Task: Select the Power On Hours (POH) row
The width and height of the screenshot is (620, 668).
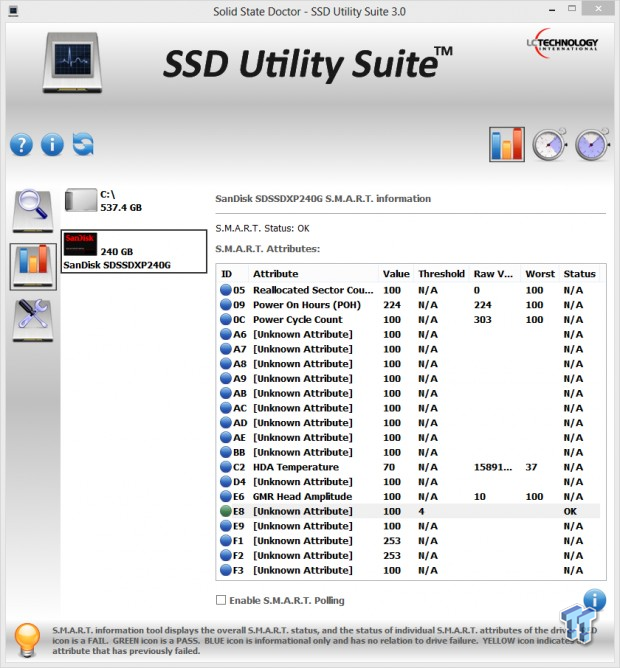Action: click(x=409, y=305)
